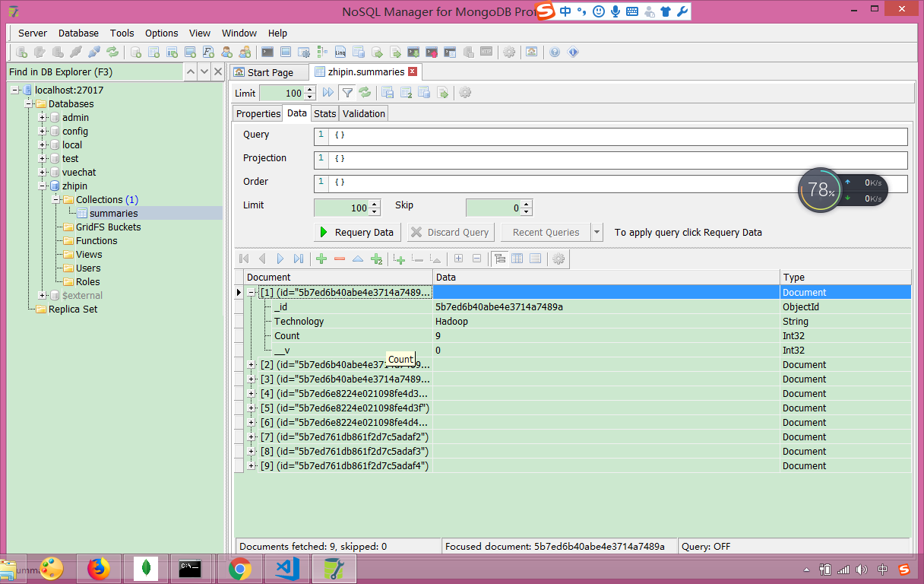Click into the Order input field

(x=611, y=184)
